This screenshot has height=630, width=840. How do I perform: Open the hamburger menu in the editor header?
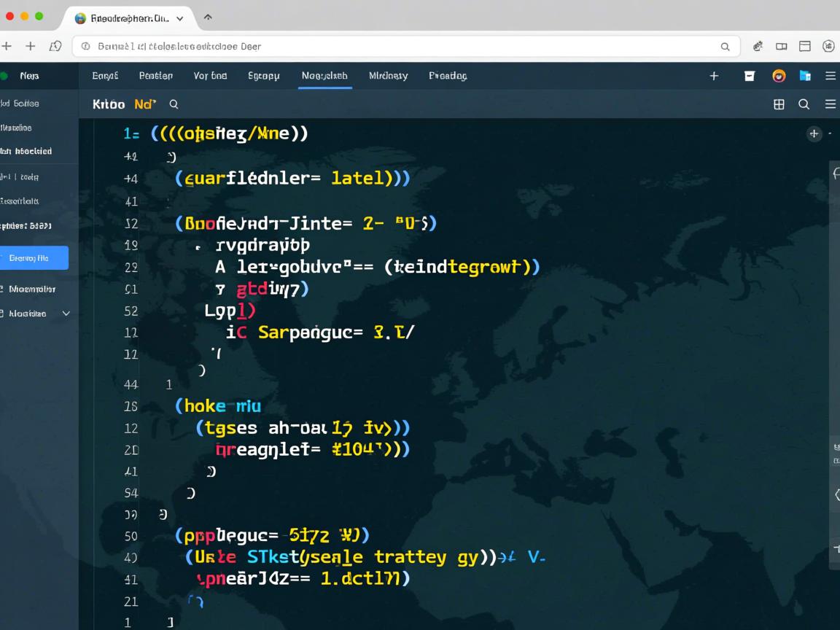[830, 104]
